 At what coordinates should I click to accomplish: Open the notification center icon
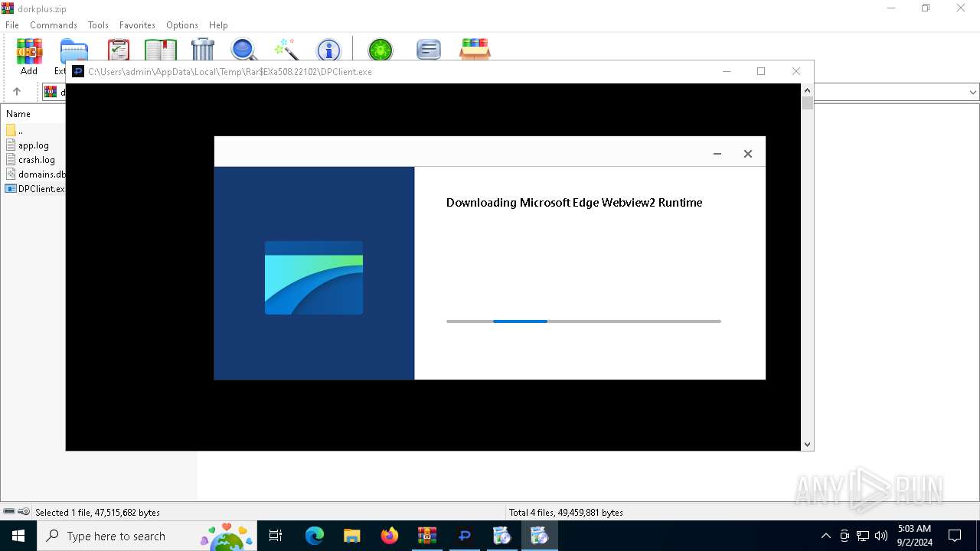tap(955, 536)
